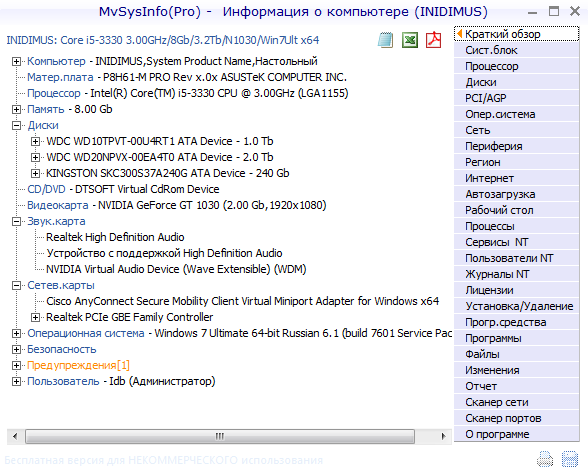Select the Cisco AnyConnect adapter row
The height and width of the screenshot is (472, 588).
pyautogui.click(x=242, y=301)
